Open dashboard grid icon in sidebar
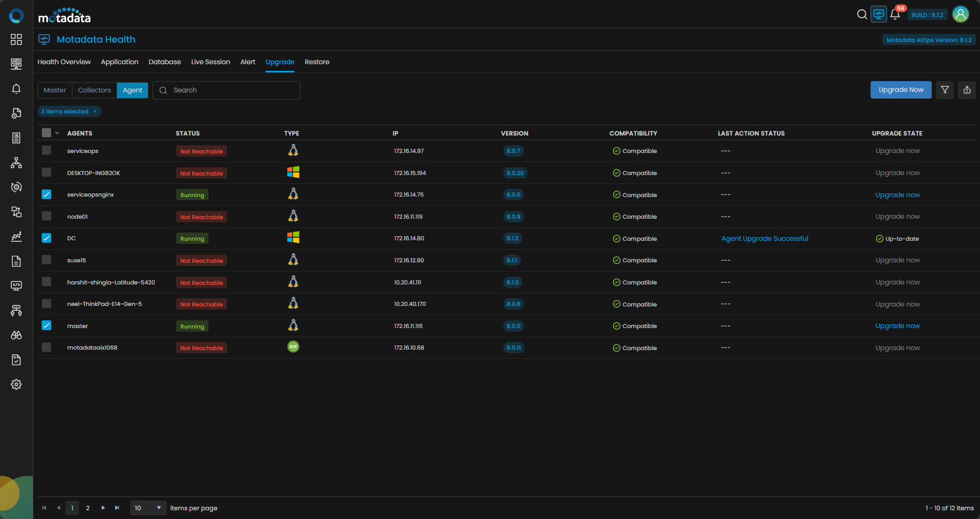This screenshot has height=519, width=980. point(16,40)
